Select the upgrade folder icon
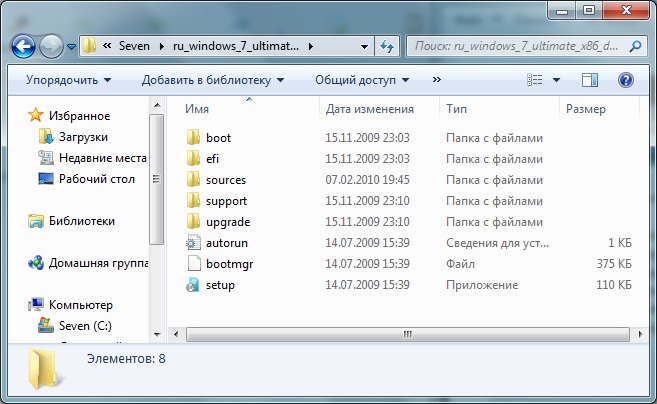This screenshot has height=404, width=657. pos(193,221)
